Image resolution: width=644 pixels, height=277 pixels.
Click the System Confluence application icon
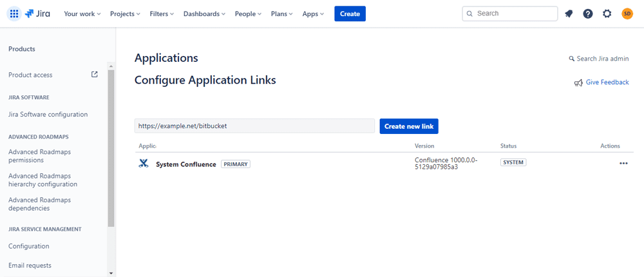coord(143,164)
